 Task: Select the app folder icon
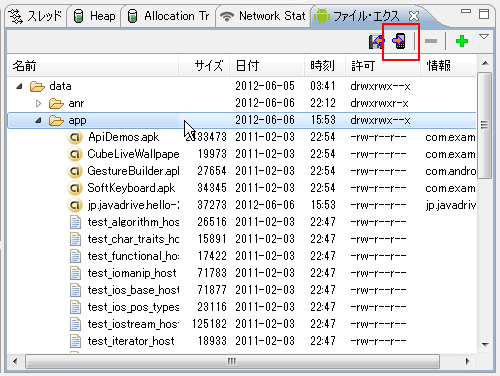pos(56,120)
